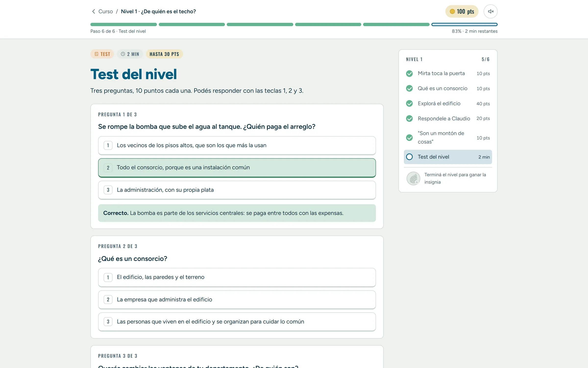Click "Nivel 1 · ¿De quién es el techo?" breadcrumb

coord(159,12)
